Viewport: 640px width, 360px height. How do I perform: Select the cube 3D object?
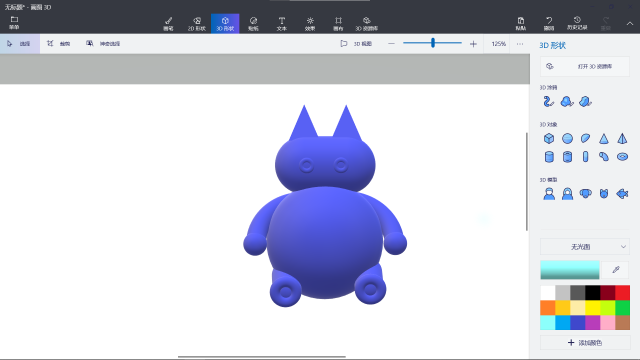[x=549, y=139]
